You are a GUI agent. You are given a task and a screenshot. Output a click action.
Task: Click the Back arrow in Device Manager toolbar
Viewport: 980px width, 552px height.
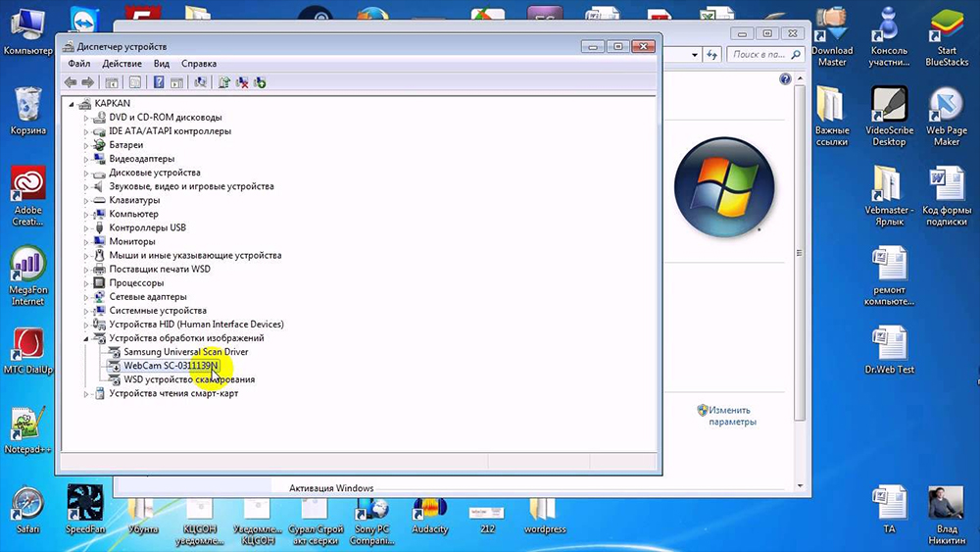(71, 83)
